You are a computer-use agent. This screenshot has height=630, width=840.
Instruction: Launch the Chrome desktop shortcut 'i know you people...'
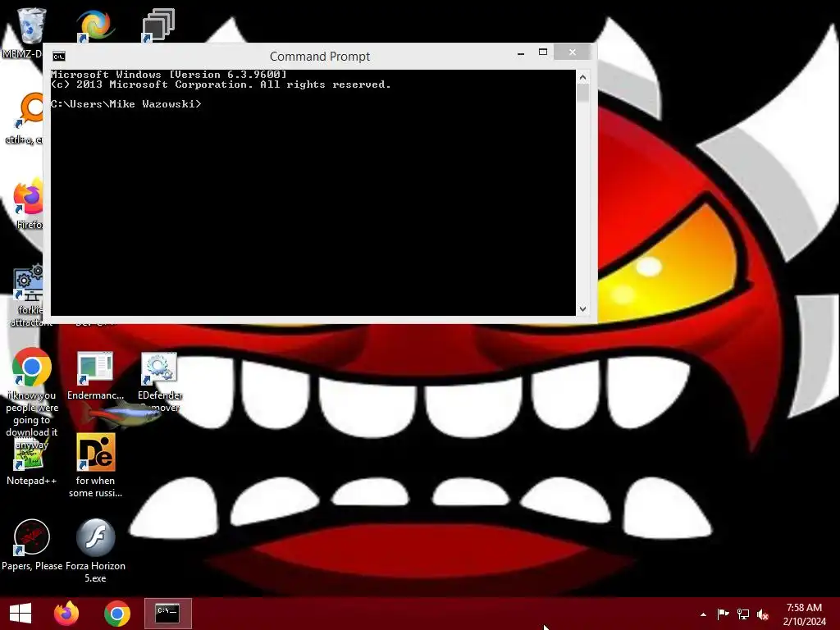pyautogui.click(x=32, y=367)
